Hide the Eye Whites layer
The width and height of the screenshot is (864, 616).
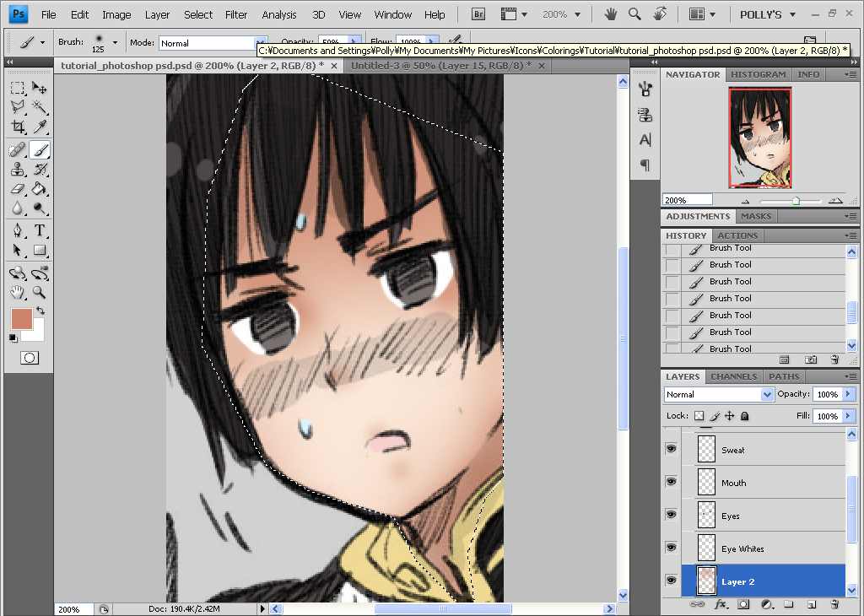pyautogui.click(x=671, y=548)
